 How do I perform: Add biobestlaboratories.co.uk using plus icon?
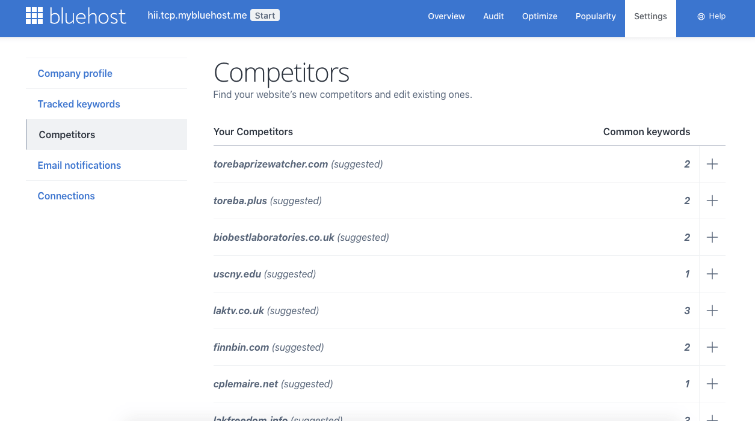[712, 237]
